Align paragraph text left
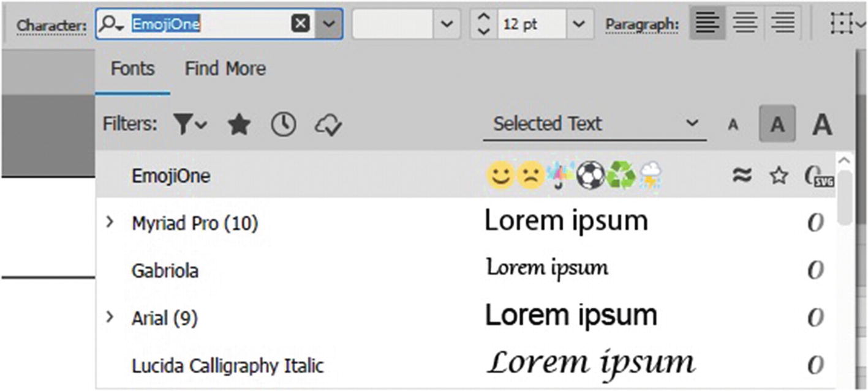Viewport: 868px width, 391px height. coord(708,23)
